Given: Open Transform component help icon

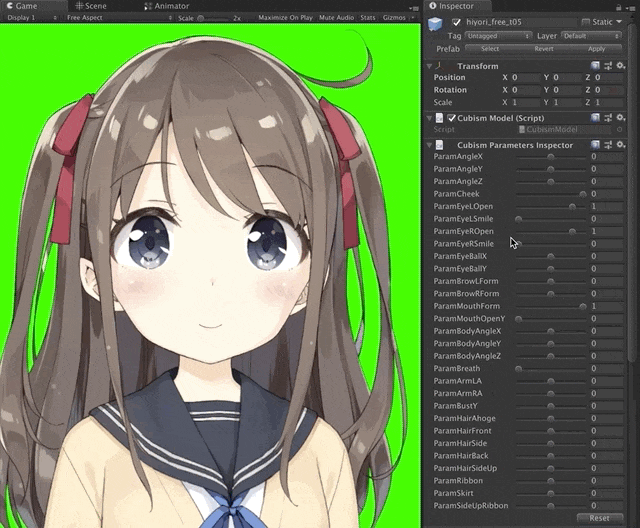Looking at the screenshot, I should [x=596, y=66].
